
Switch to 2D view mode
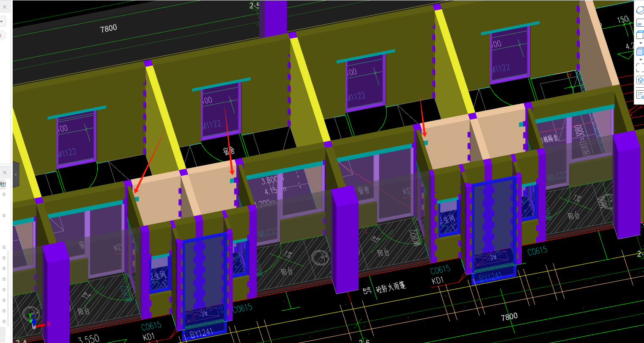tap(640, 23)
